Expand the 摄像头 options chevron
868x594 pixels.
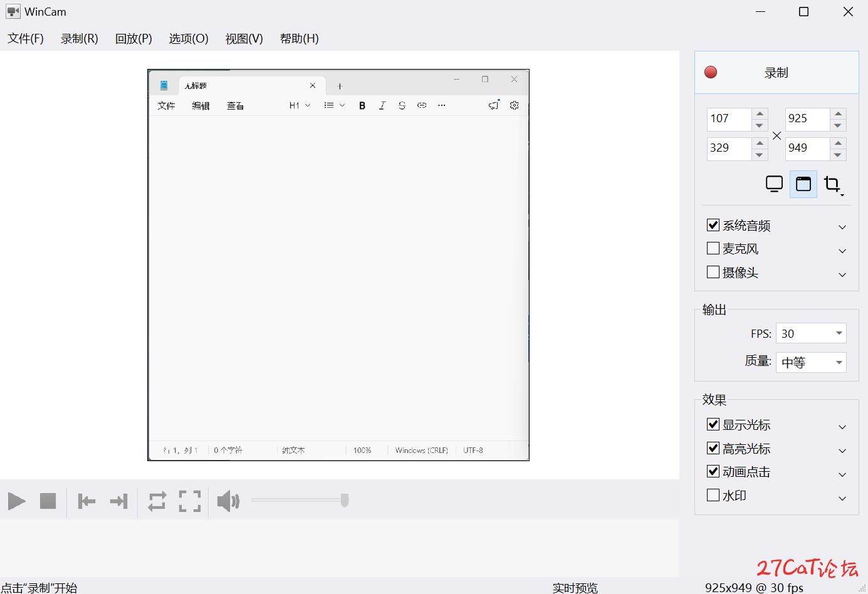tap(842, 274)
